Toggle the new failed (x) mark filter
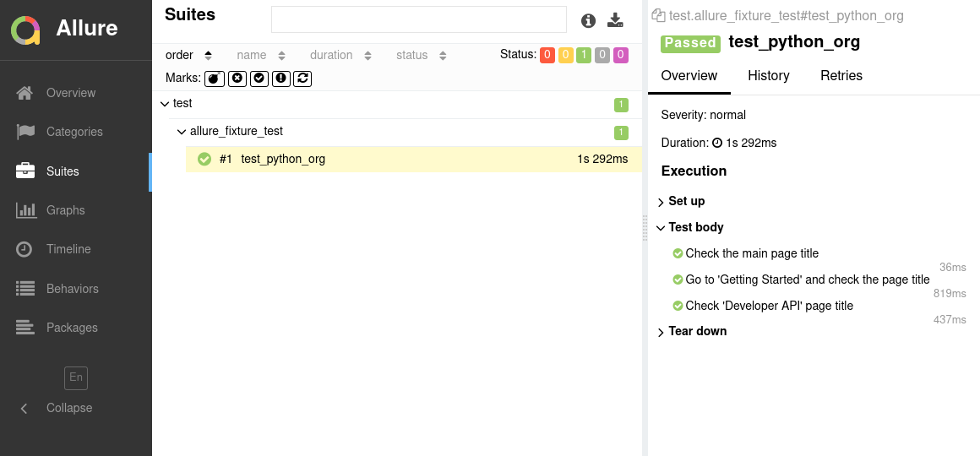980x456 pixels. (x=237, y=79)
